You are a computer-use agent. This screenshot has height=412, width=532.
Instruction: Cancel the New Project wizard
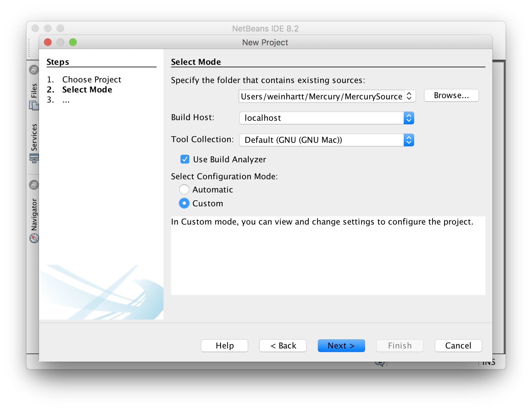coord(458,346)
